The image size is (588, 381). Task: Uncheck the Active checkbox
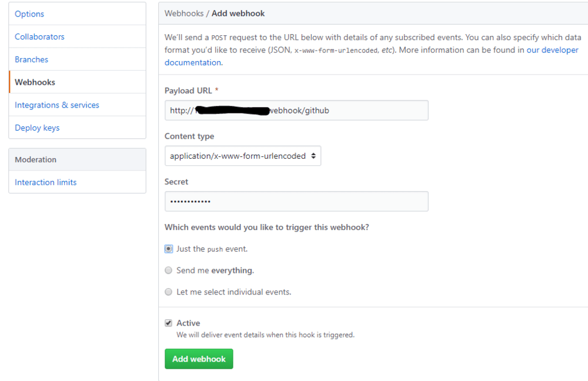point(169,323)
